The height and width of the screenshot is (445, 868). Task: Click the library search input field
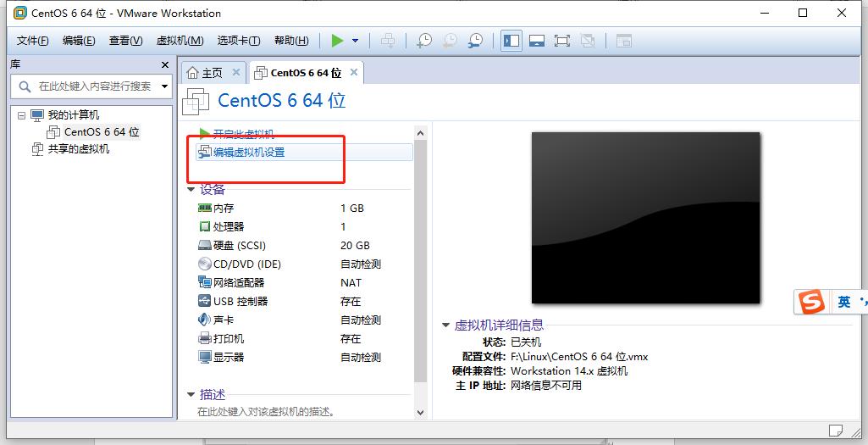click(91, 86)
